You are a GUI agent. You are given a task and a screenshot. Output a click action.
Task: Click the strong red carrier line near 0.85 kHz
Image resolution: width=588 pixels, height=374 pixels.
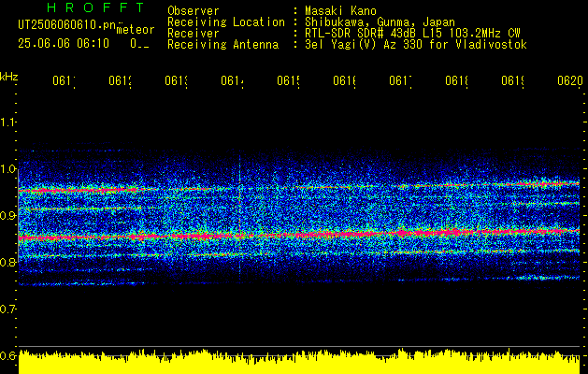click(x=299, y=235)
